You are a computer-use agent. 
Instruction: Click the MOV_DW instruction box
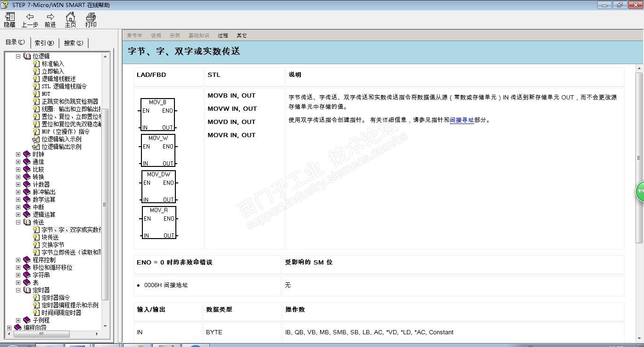tap(158, 186)
